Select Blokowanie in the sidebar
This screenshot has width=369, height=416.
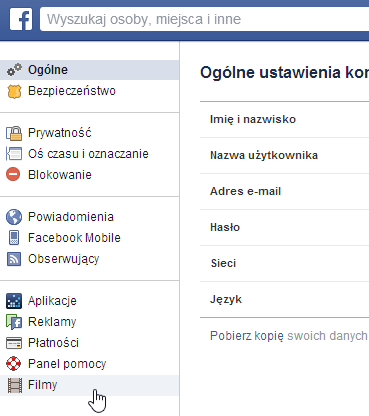(89, 175)
